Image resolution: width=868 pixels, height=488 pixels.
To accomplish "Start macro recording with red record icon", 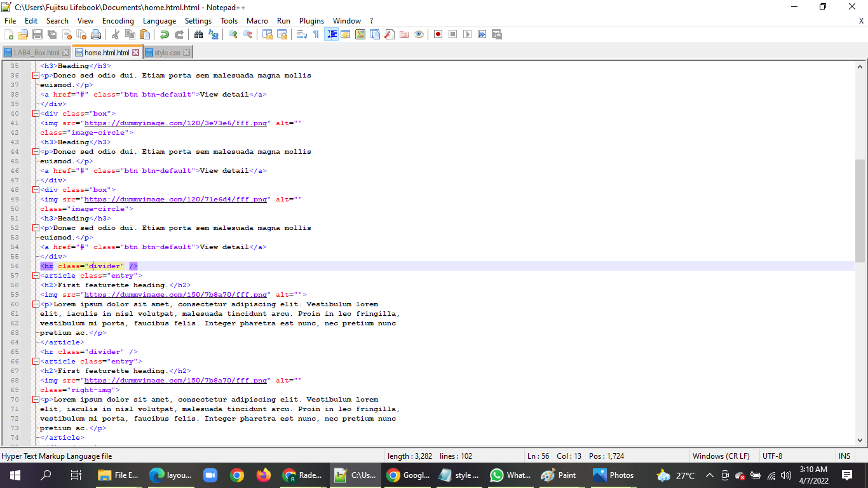I will pyautogui.click(x=438, y=35).
